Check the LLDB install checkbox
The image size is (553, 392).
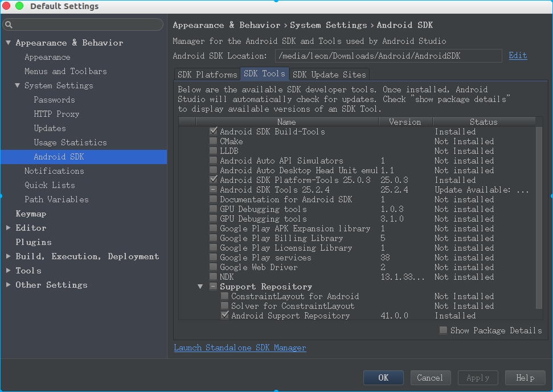pos(213,151)
